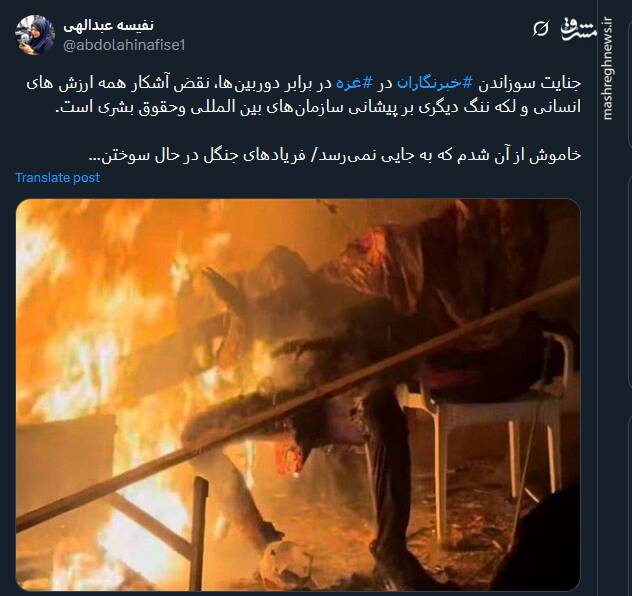Click the tweet's first line starting with جنایت سوزاندن
This screenshot has width=632, height=596.
(x=304, y=83)
